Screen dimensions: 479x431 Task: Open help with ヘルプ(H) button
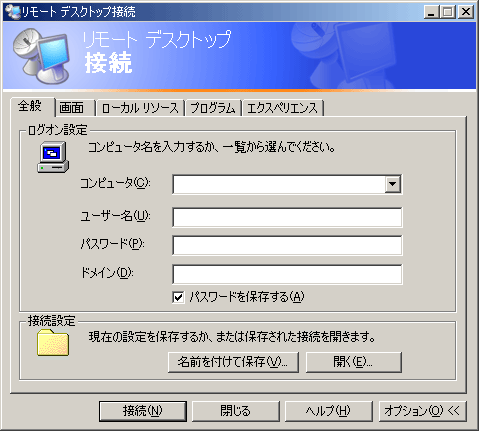click(328, 411)
